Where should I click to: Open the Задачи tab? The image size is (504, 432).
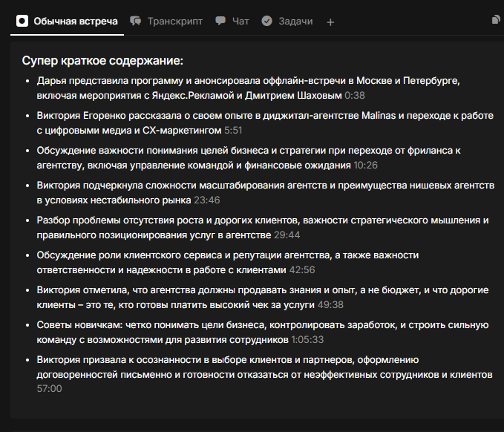pos(287,22)
